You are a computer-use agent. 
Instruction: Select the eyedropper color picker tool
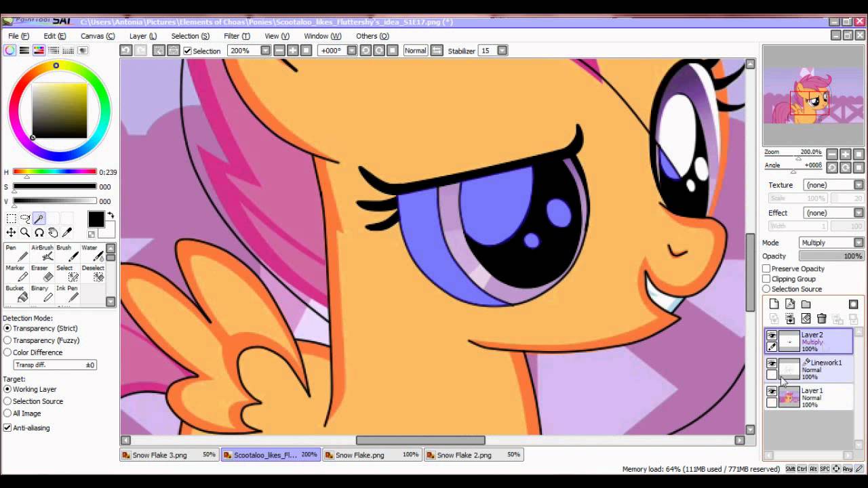67,232
